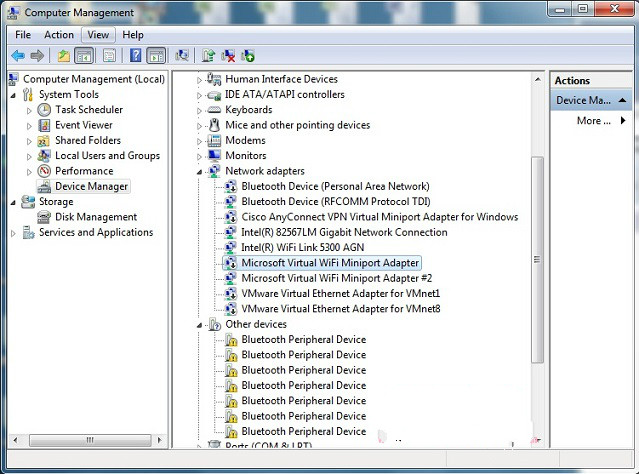Click the Enable device toolbar icon

pos(247,55)
